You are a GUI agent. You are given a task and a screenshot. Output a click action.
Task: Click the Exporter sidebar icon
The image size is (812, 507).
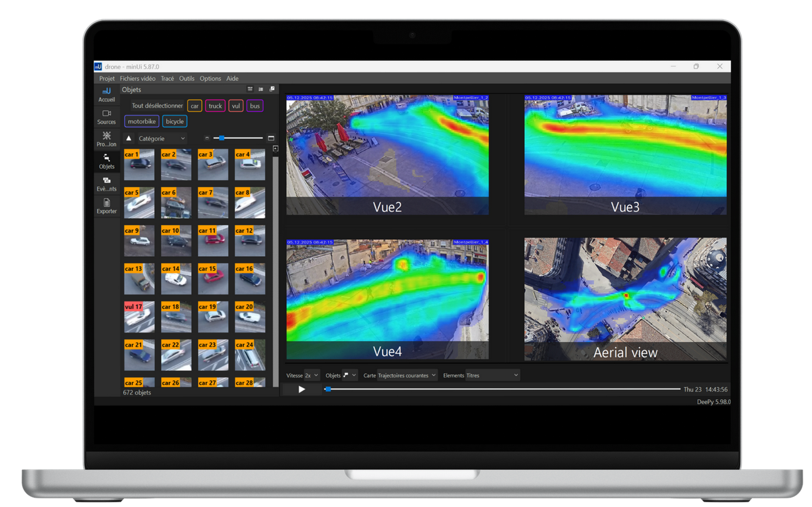click(106, 206)
